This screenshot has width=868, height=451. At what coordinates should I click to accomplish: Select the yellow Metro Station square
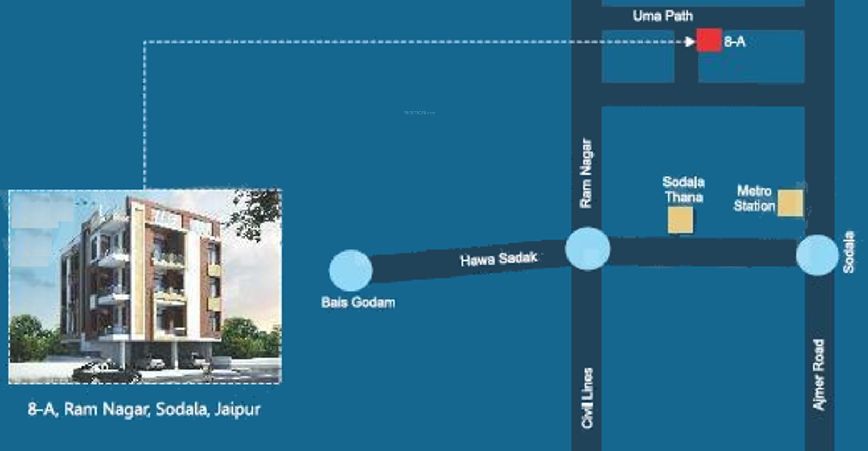[790, 203]
